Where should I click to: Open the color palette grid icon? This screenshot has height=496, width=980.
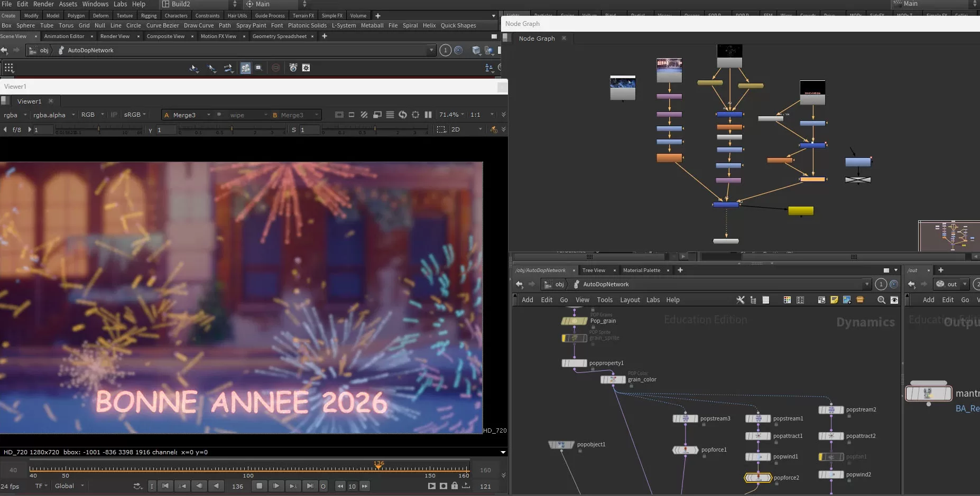coord(787,300)
